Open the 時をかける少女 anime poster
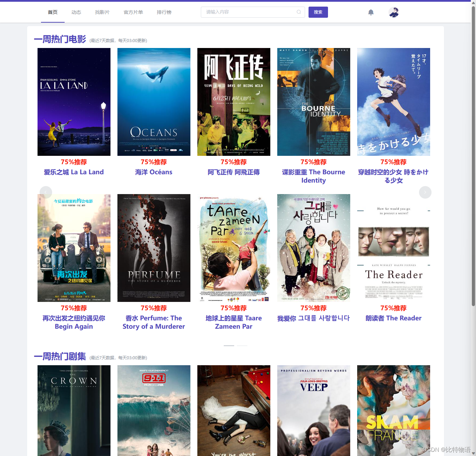This screenshot has width=476, height=456. [394, 102]
